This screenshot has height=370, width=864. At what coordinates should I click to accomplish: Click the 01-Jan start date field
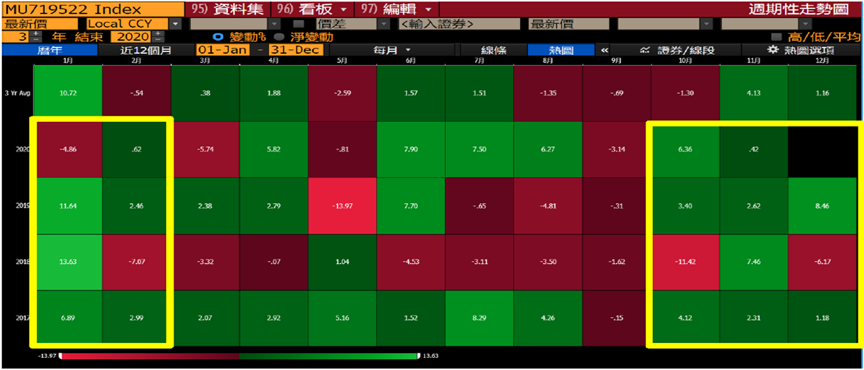click(223, 50)
